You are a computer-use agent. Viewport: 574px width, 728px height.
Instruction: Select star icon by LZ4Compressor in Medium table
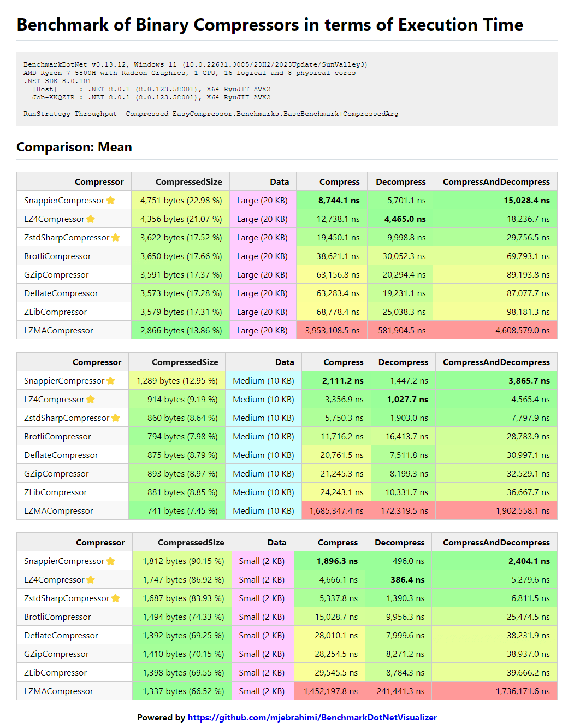(x=91, y=400)
